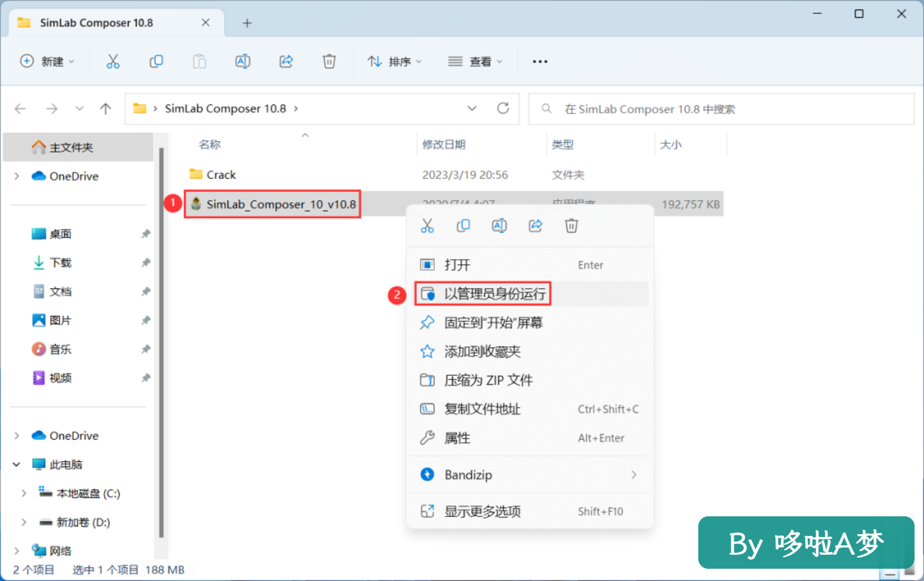Click the Rename icon in the toolbar
The width and height of the screenshot is (924, 581).
242,61
